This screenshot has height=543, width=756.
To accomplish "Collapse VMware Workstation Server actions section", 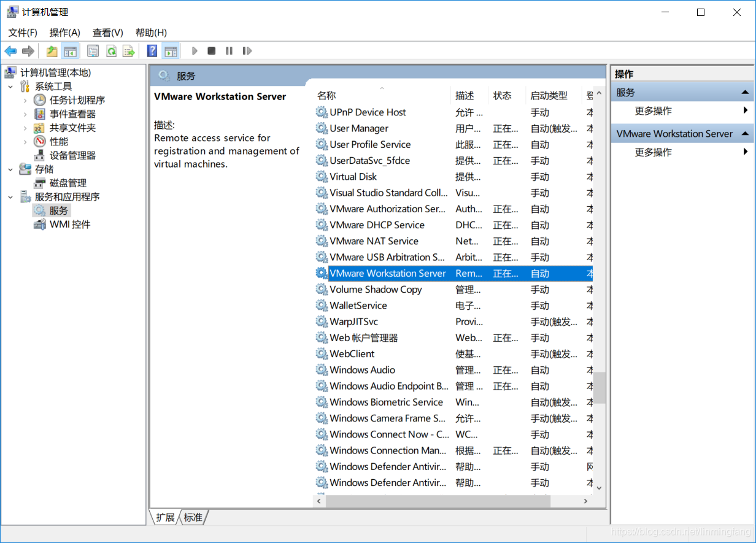I will click(x=745, y=134).
